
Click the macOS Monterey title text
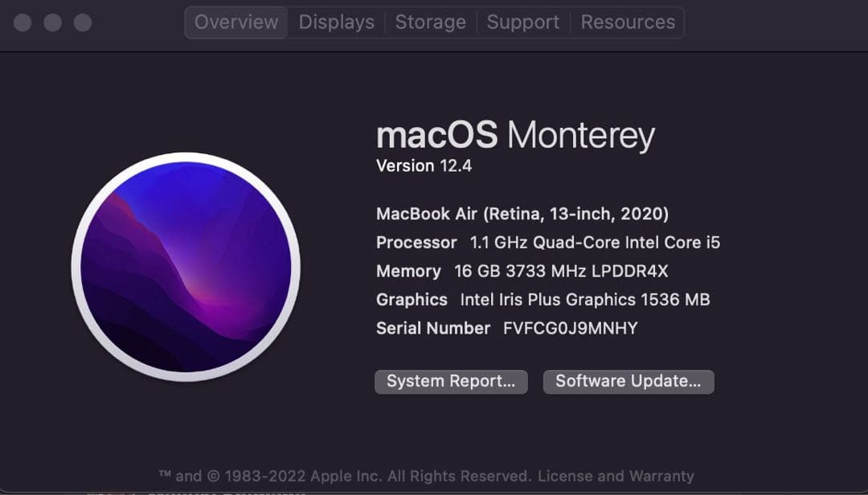[x=515, y=134]
